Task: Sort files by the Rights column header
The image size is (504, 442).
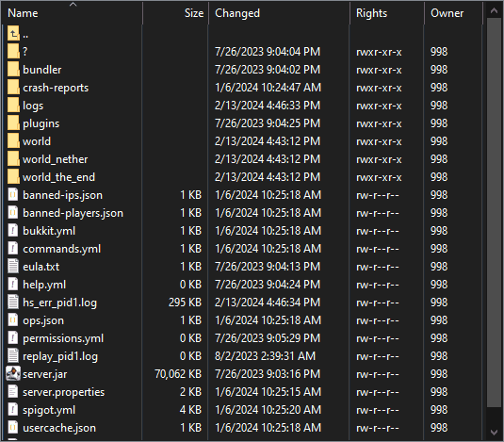Action: (386, 13)
